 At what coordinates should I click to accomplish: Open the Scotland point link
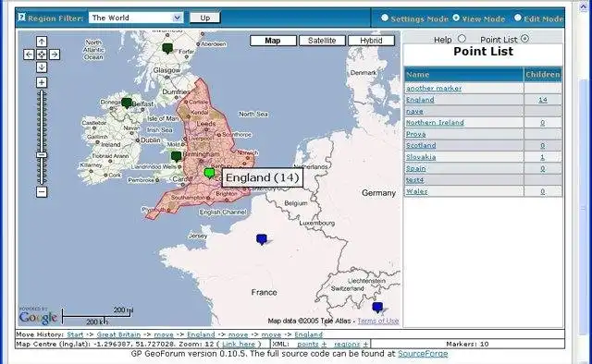tap(421, 145)
